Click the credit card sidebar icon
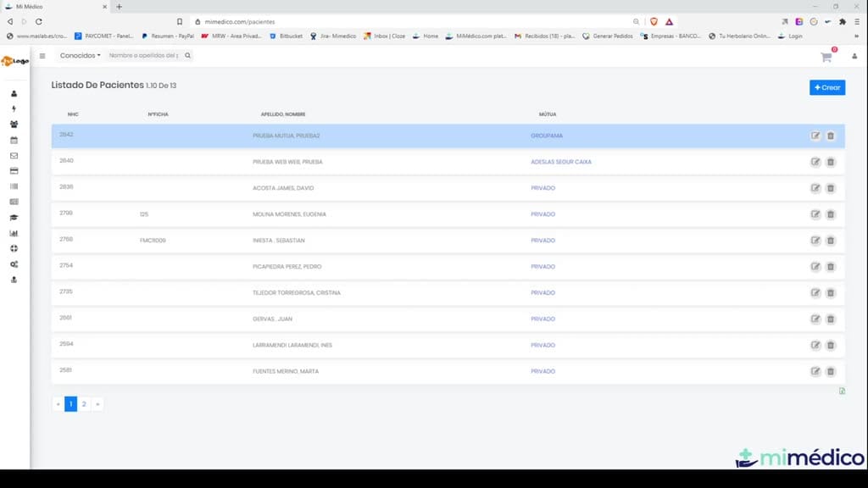This screenshot has height=488, width=868. [14, 171]
